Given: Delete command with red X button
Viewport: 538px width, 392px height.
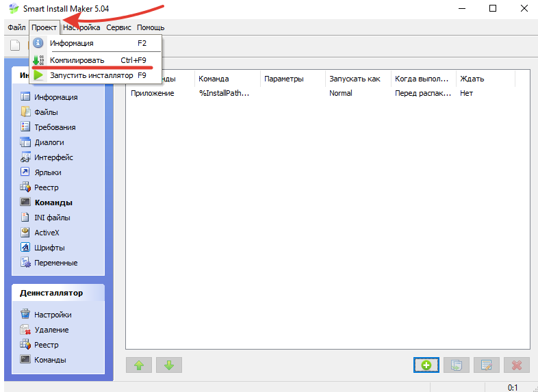Looking at the screenshot, I should (517, 365).
